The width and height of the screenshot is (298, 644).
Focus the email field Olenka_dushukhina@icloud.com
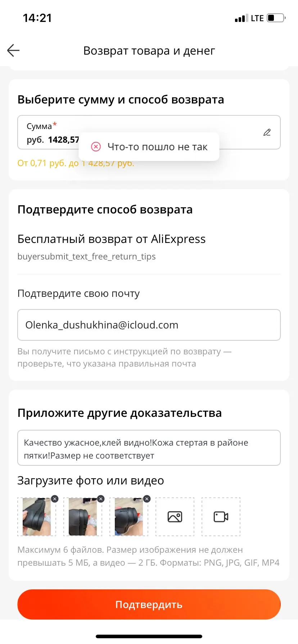tap(149, 325)
